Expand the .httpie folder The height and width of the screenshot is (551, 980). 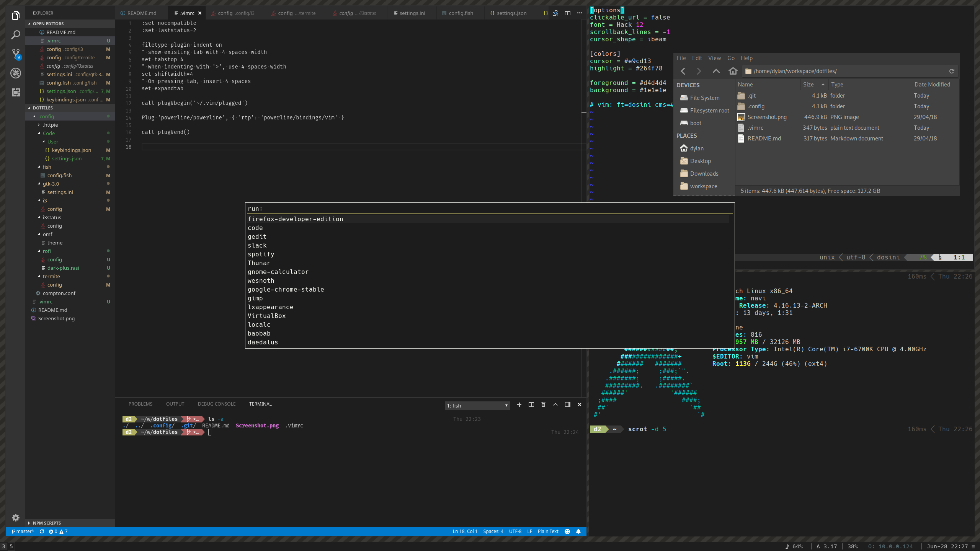[50, 125]
